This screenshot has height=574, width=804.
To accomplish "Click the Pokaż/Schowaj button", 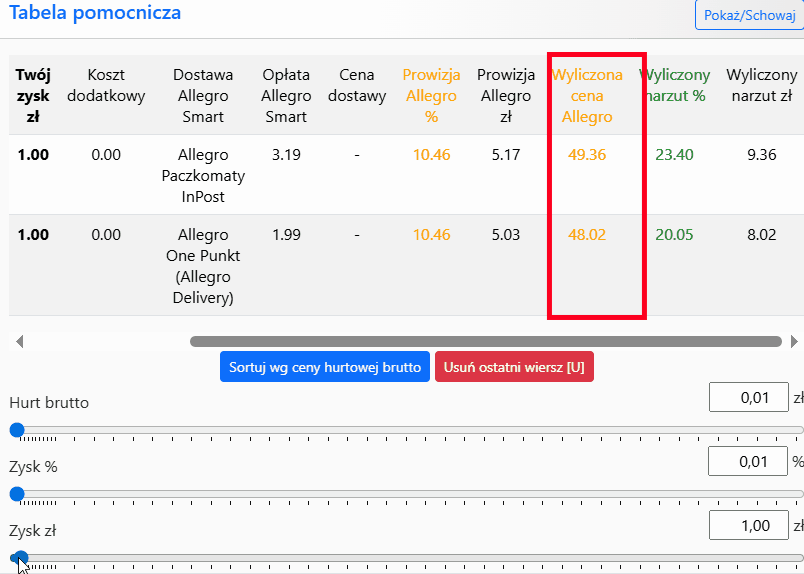I will point(750,17).
